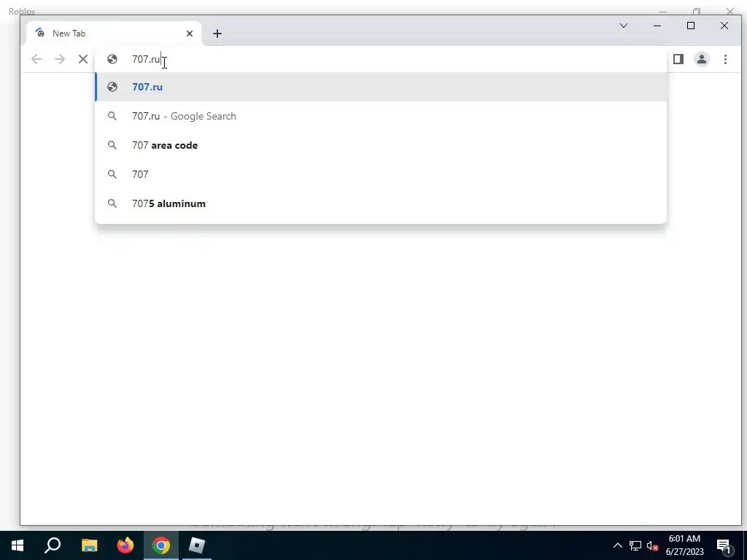Close the Chrome window
Viewport: 747px width, 560px height.
tap(724, 26)
